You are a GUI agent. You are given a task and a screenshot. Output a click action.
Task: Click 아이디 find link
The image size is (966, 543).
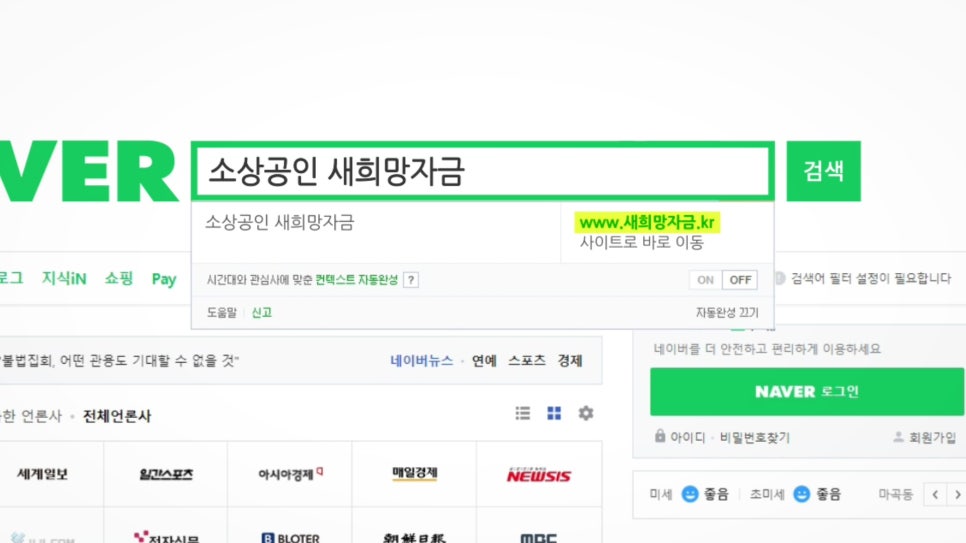688,438
